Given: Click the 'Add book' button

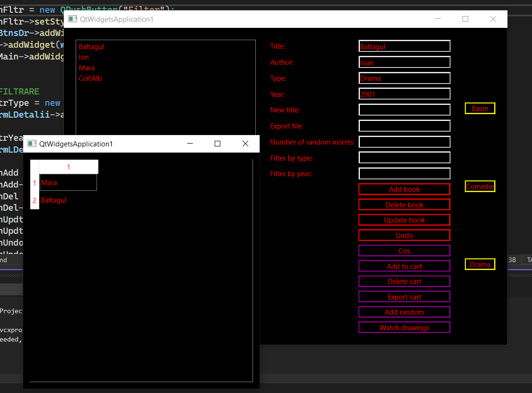Looking at the screenshot, I should [x=404, y=189].
